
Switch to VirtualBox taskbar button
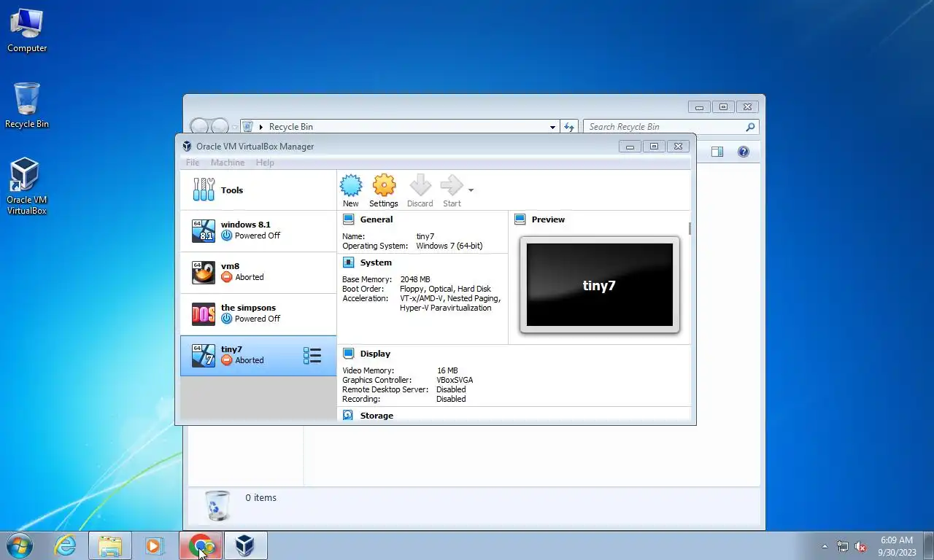[x=245, y=545]
